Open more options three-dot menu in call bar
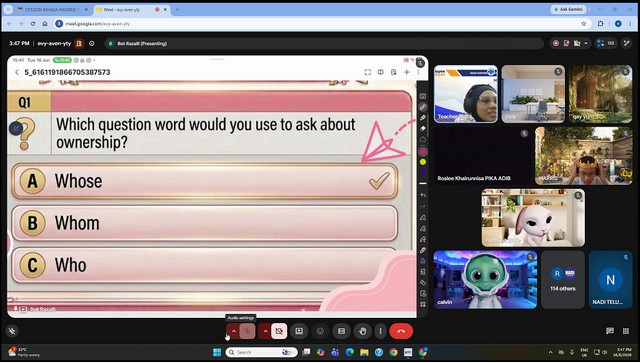This screenshot has width=640, height=363. pos(380,331)
